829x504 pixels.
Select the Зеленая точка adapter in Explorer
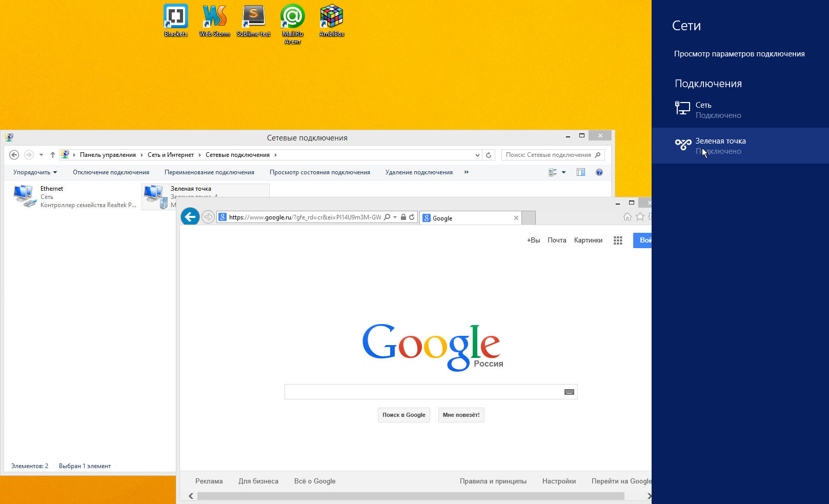coord(205,197)
